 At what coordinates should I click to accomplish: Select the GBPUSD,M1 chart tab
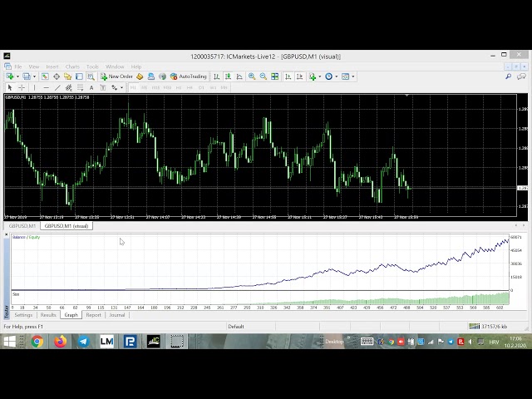[x=21, y=225]
